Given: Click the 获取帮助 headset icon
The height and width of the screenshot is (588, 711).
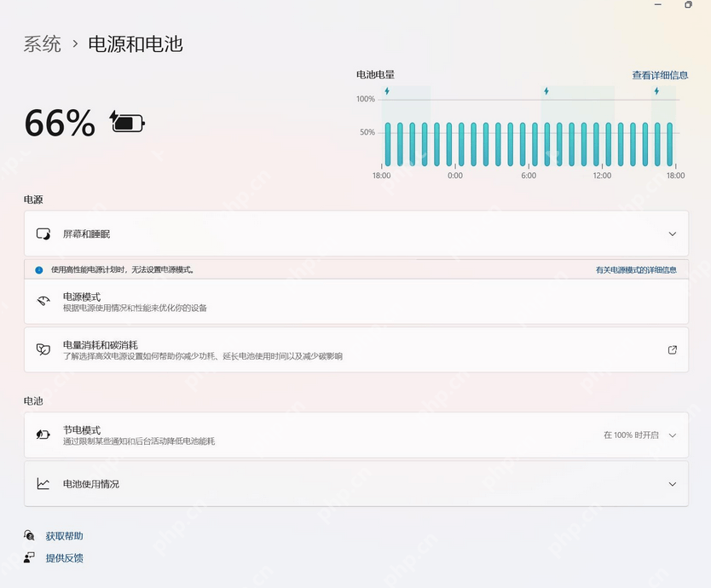Looking at the screenshot, I should [x=29, y=535].
